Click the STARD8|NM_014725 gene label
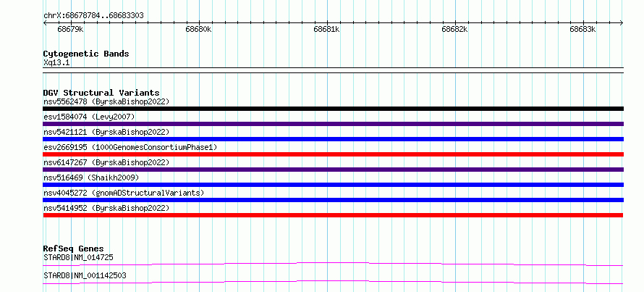Image resolution: width=644 pixels, height=292 pixels. point(78,257)
